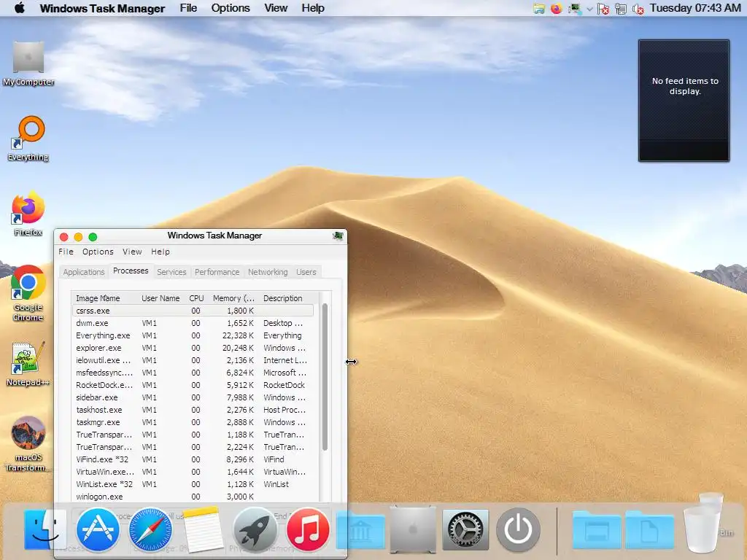747x560 pixels.
Task: Select the ViFind.exe *32 process row
Action: tap(193, 459)
